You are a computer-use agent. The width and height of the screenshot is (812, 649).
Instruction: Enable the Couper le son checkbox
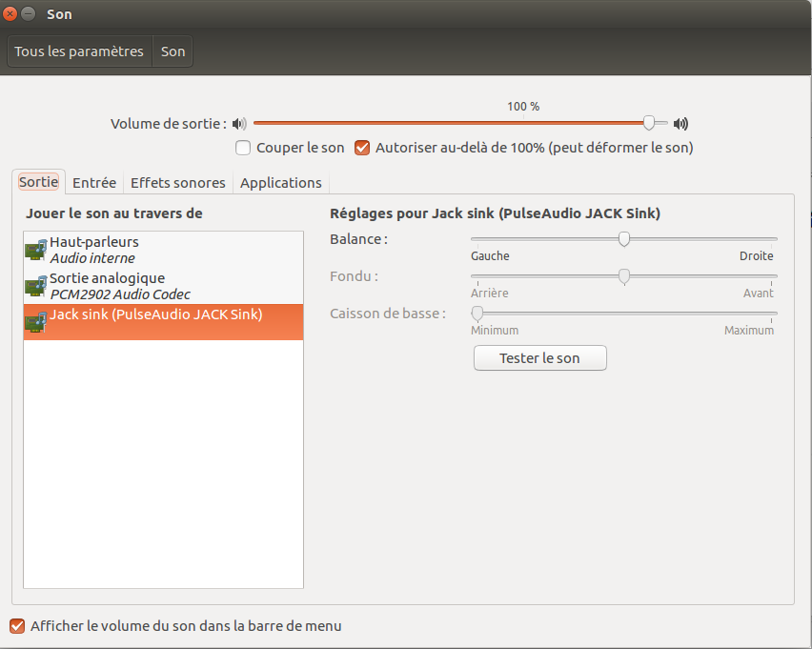click(x=243, y=148)
